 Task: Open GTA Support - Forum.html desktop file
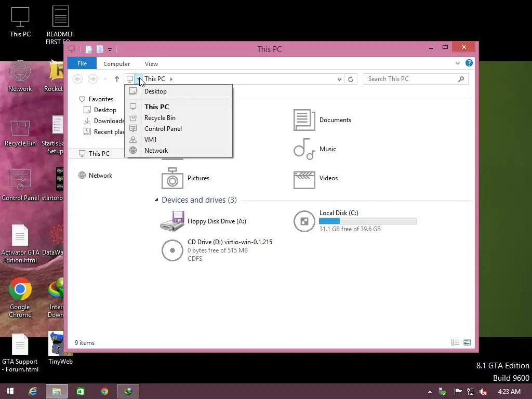tap(20, 353)
